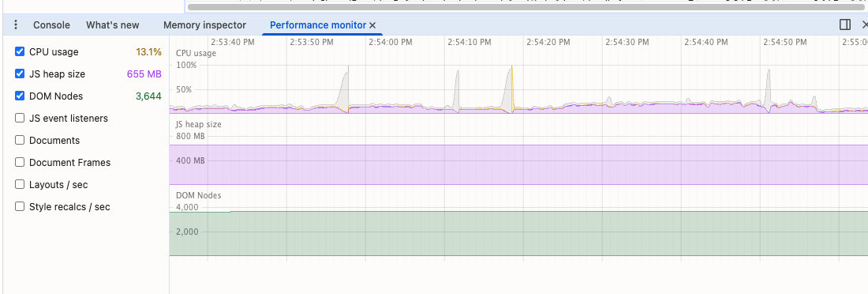Enable the Layouts / sec checkbox
The width and height of the screenshot is (868, 294).
click(20, 184)
